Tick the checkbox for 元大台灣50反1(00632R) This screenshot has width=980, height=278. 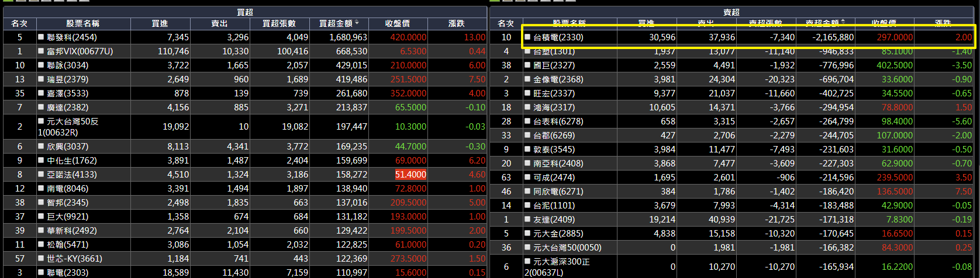point(41,121)
